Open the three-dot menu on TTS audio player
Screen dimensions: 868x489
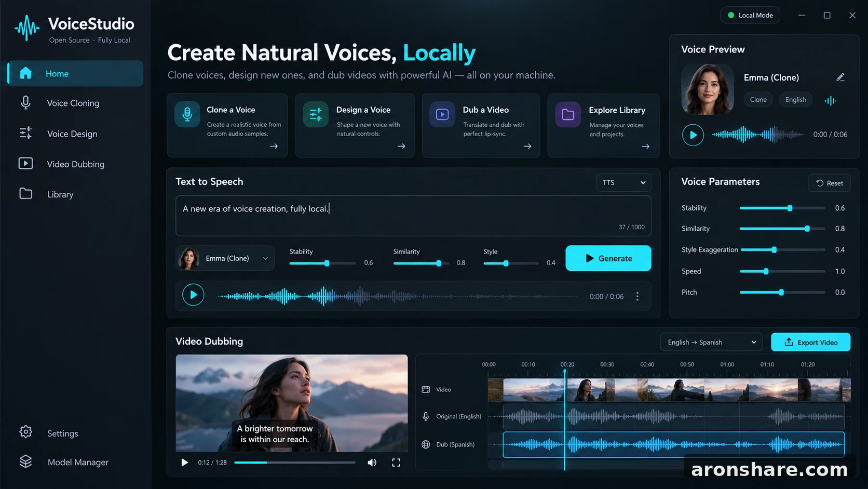638,296
